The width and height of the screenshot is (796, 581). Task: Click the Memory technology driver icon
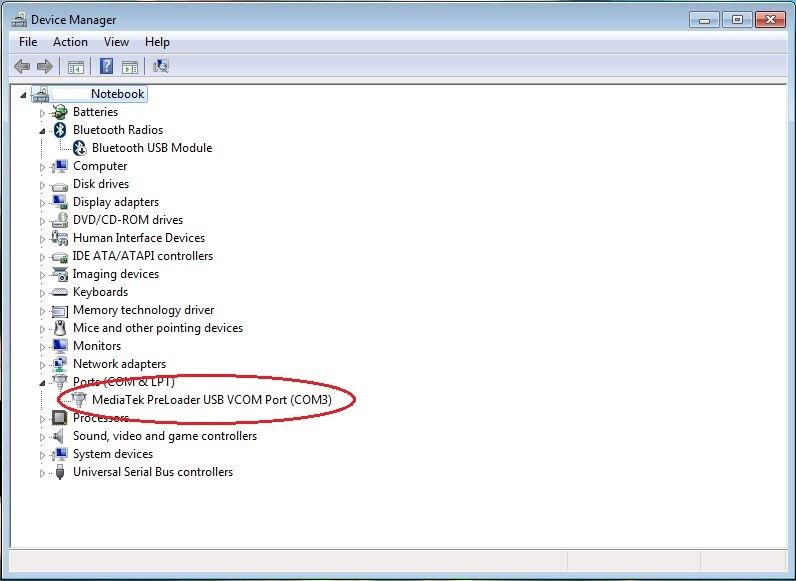pos(60,311)
